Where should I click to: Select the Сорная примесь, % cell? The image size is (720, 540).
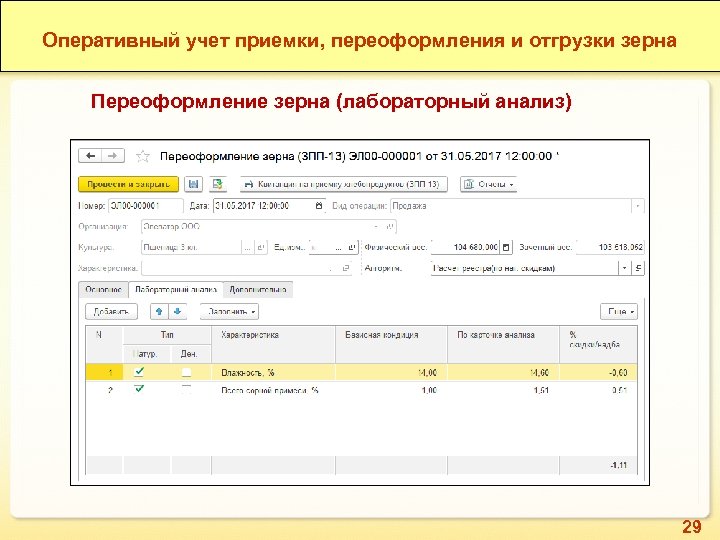tap(273, 390)
